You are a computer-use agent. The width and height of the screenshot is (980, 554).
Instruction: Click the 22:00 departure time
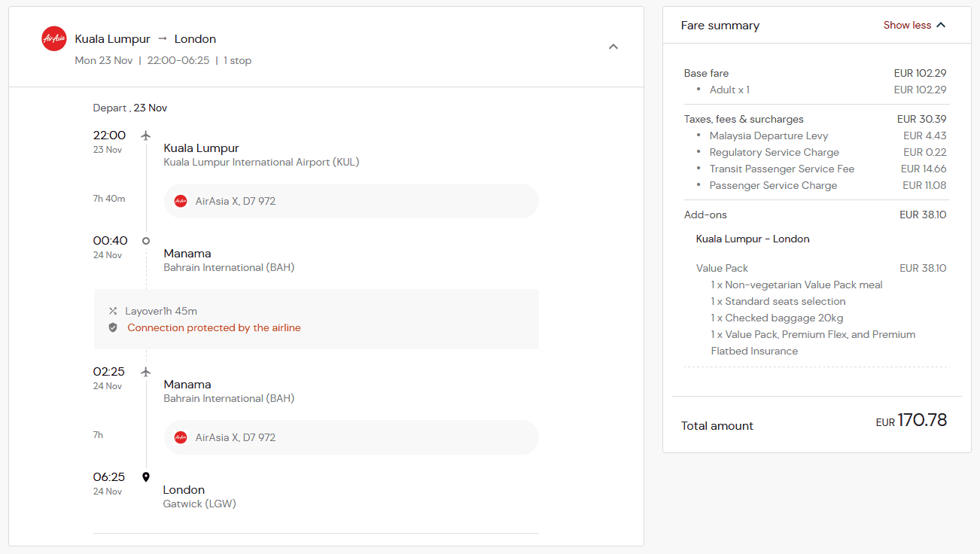click(109, 135)
